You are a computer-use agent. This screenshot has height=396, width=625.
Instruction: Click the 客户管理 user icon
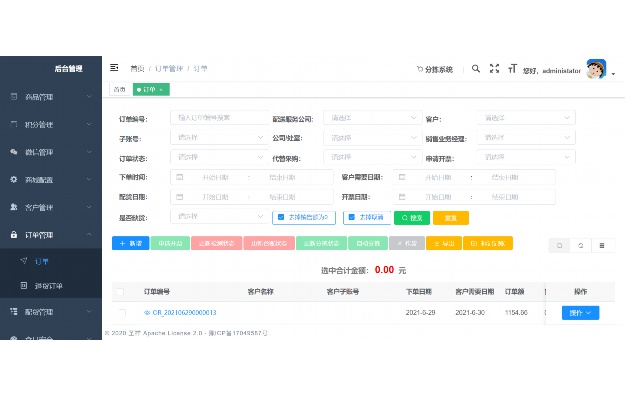click(x=14, y=207)
